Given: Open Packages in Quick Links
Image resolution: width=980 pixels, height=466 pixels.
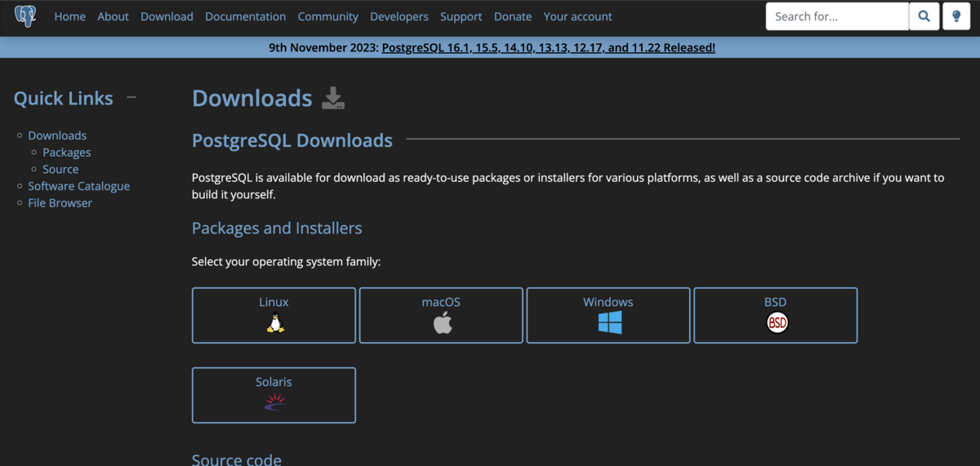Looking at the screenshot, I should pyautogui.click(x=67, y=153).
